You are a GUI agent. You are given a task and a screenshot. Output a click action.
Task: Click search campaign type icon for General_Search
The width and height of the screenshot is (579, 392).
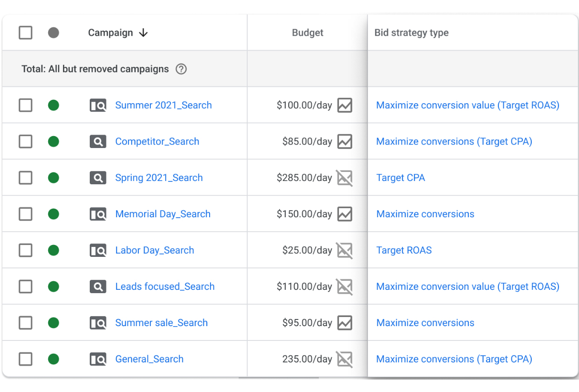coord(98,360)
